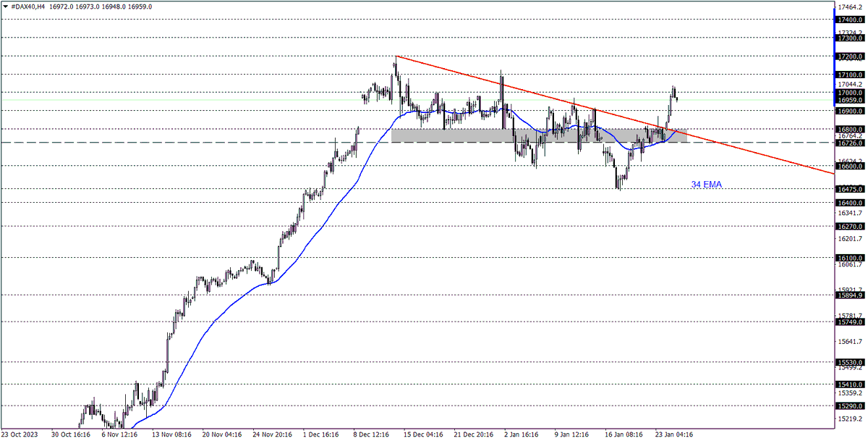Click the '23 Jan 04:16' time label

pyautogui.click(x=675, y=434)
